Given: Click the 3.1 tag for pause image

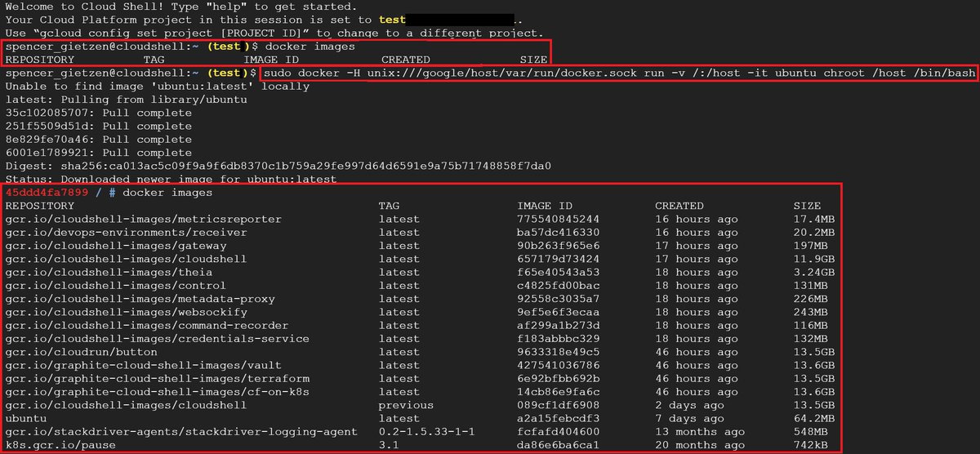Looking at the screenshot, I should [389, 445].
